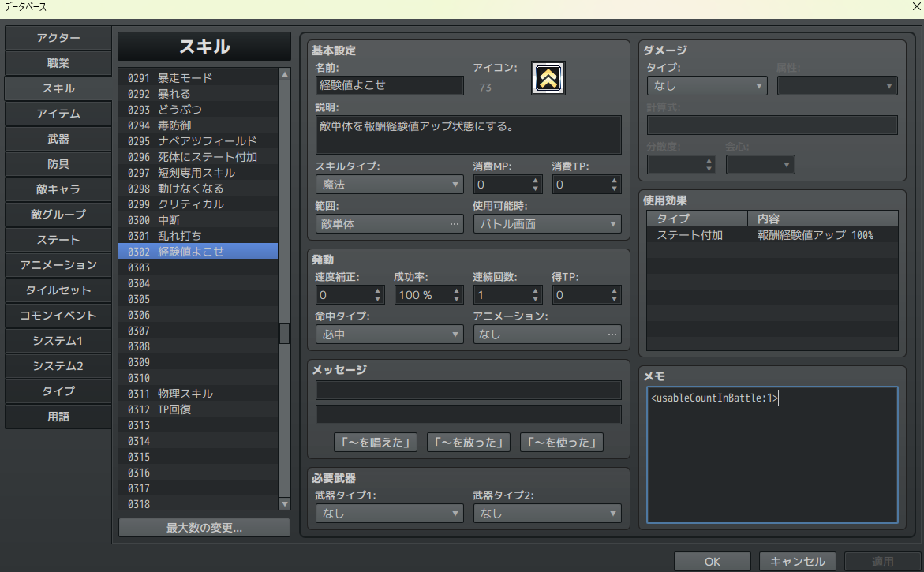Click the メモ note text area

772,454
